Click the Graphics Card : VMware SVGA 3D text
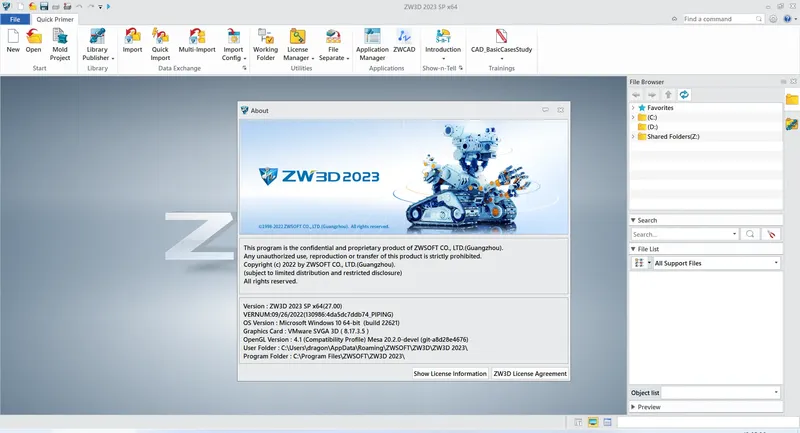 pos(306,331)
